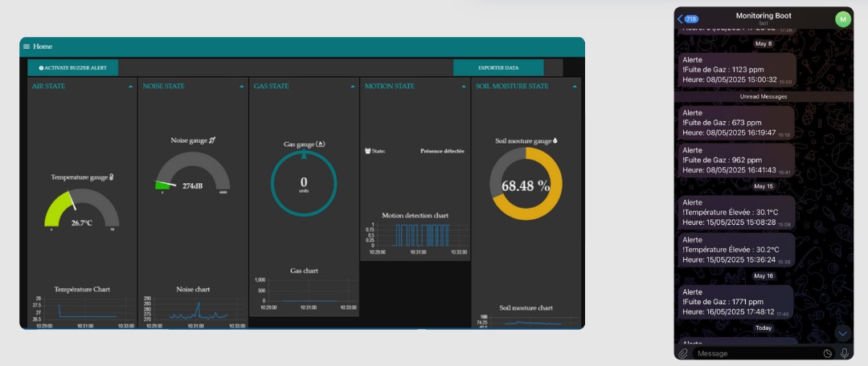This screenshot has width=868, height=366.
Task: Click the microphone voice message icon
Action: pos(844,352)
